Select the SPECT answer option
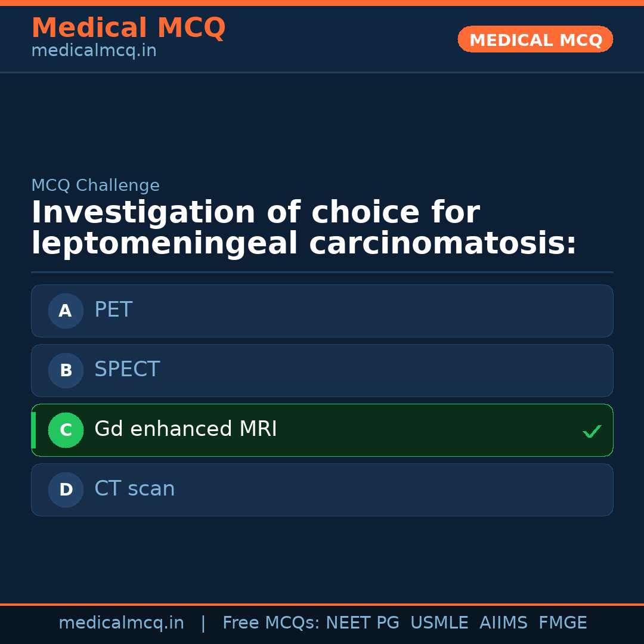Viewport: 644px width, 644px height. click(322, 370)
